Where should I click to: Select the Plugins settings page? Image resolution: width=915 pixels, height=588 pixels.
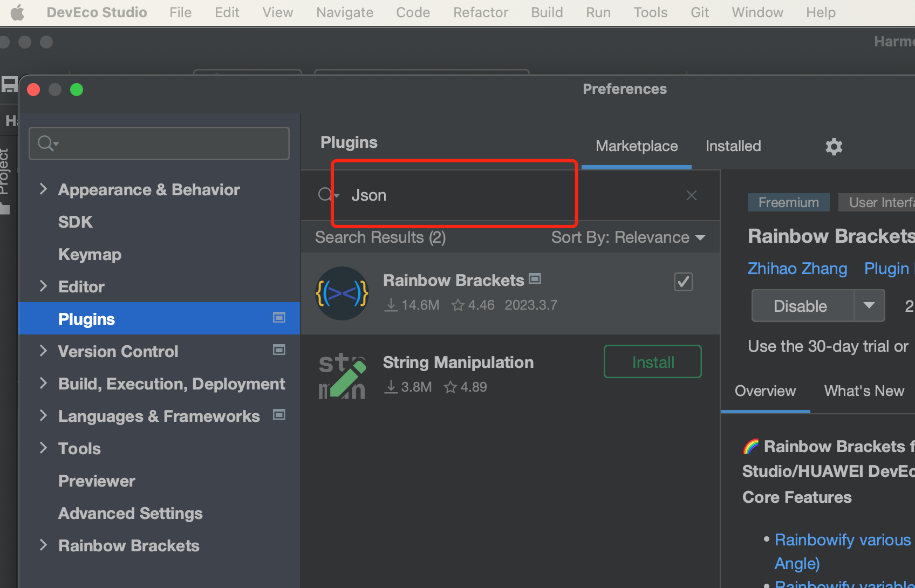click(x=159, y=318)
